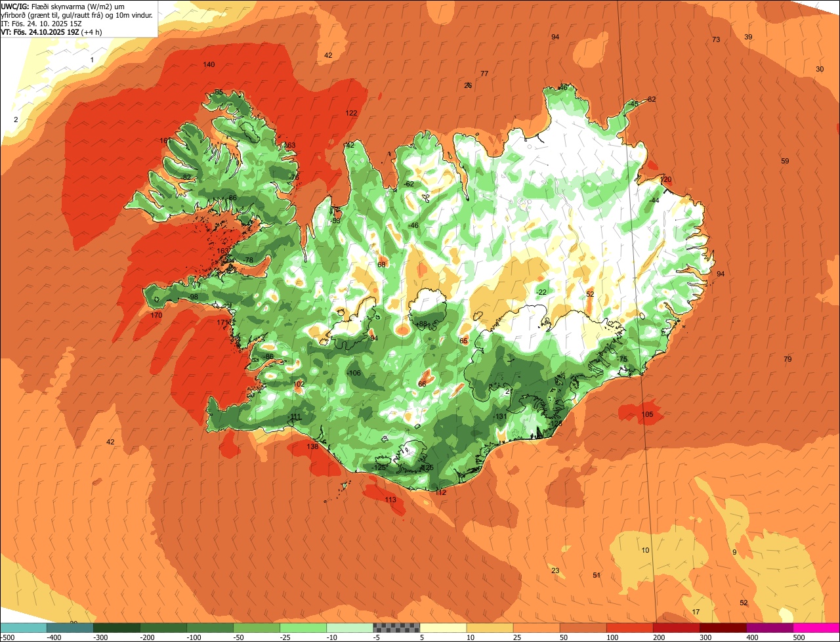
Task: Click the purple 400 to 500 legend swatch
Action: click(x=769, y=628)
